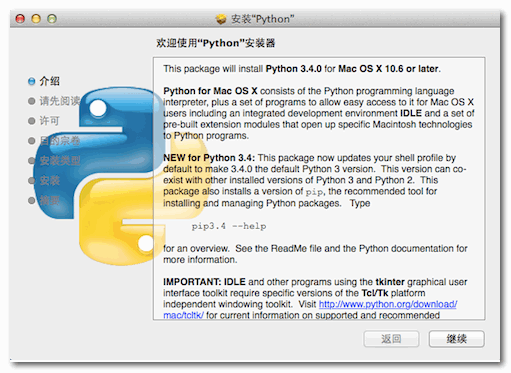
Task: Select the 许可 step in sidebar
Action: [x=49, y=121]
